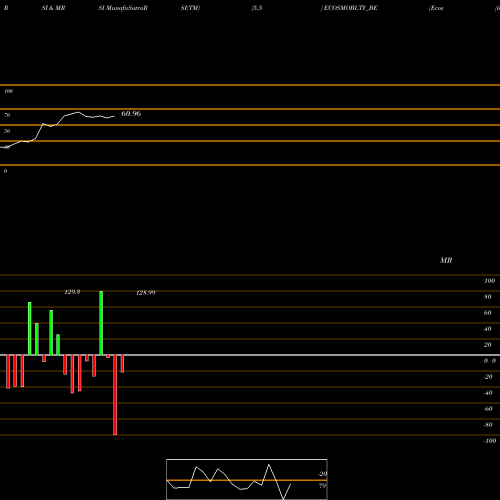Click the -80 label on MR axis
The height and width of the screenshot is (500, 500).
point(488,425)
